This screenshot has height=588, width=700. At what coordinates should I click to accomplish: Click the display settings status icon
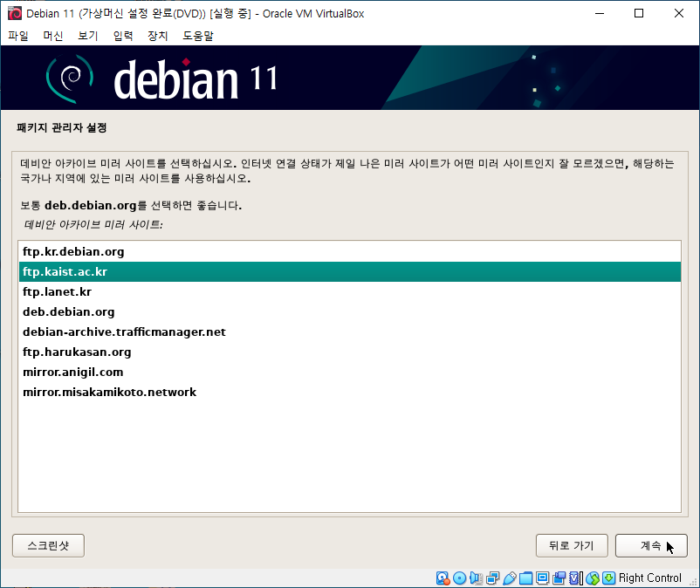point(542,578)
